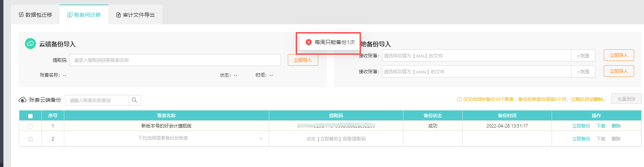Check the checkbox for row 1
Screen dimensions: 644x167
30,126
